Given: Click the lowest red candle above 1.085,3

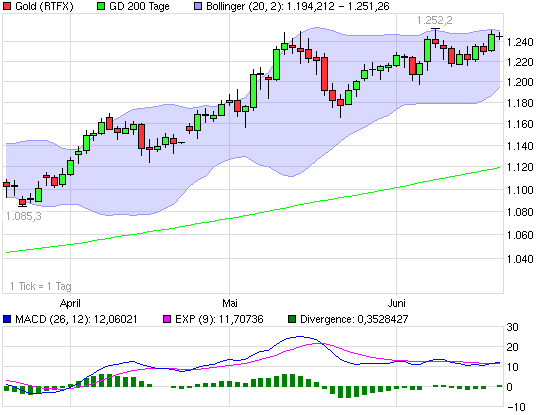Looking at the screenshot, I should click(22, 202).
